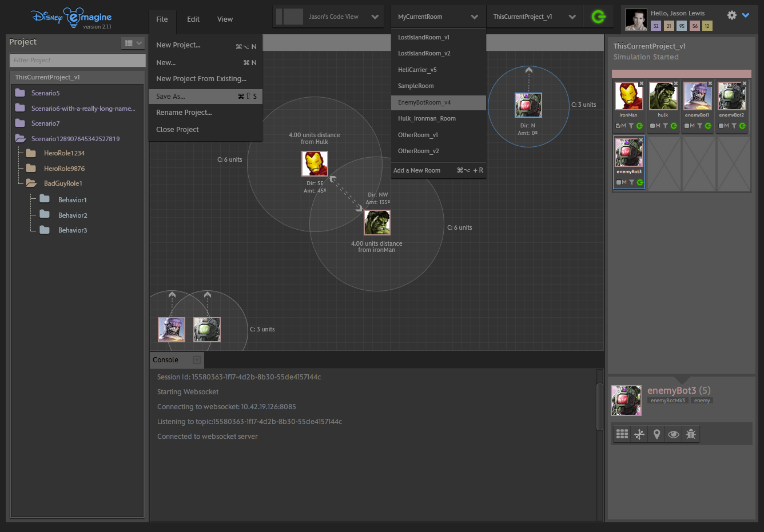Open the Edit menu

pos(193,19)
